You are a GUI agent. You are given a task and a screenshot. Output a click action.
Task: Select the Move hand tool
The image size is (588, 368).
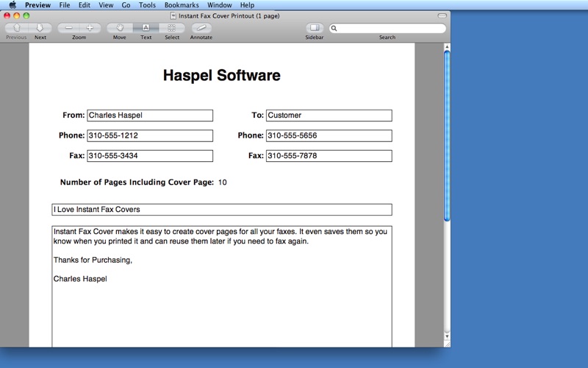(x=120, y=28)
